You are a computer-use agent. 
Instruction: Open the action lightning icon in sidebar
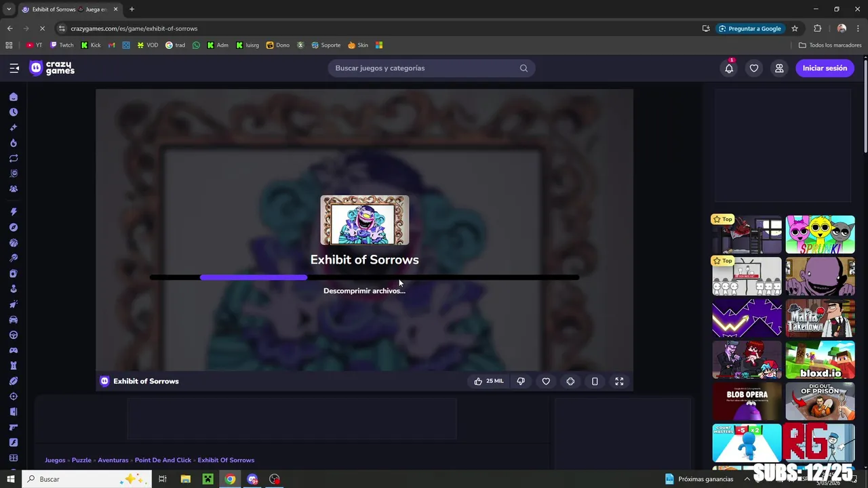pos(14,212)
